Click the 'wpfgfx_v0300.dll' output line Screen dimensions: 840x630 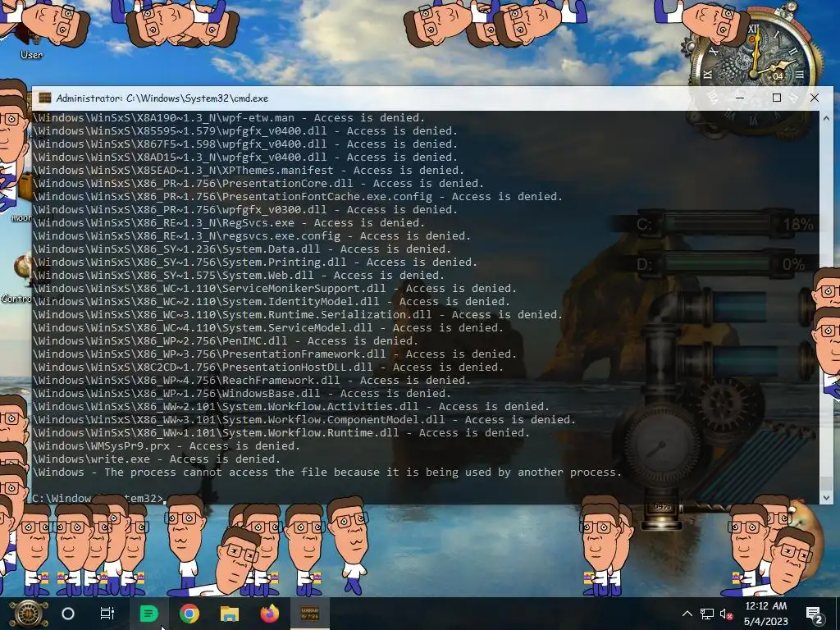point(245,209)
